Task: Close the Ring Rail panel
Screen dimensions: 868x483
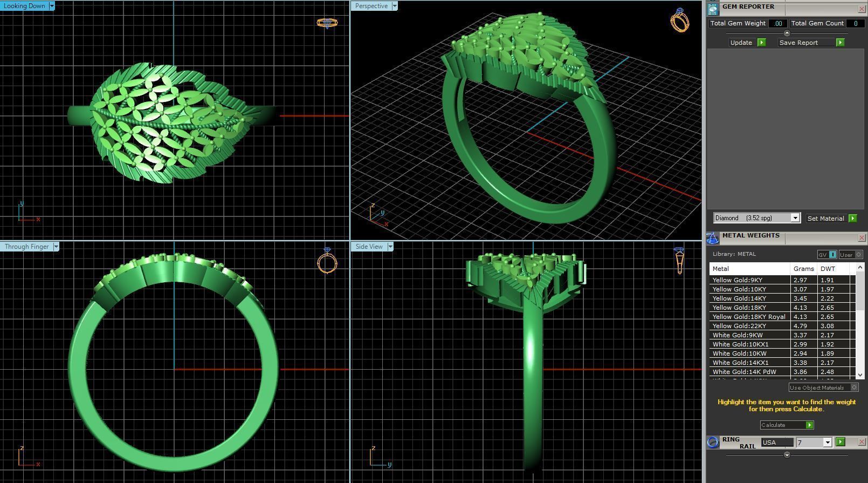Action: (x=862, y=442)
